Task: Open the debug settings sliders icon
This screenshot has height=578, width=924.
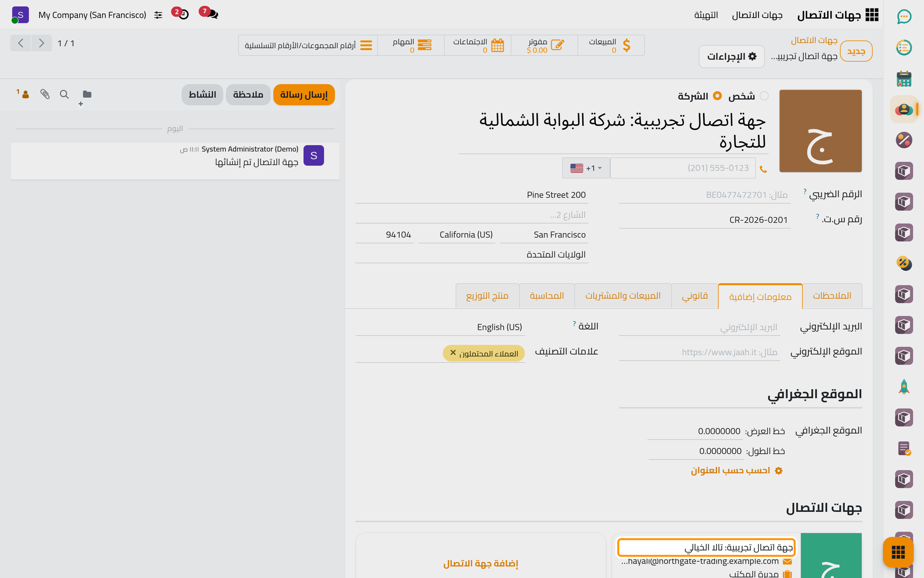Action: (158, 15)
